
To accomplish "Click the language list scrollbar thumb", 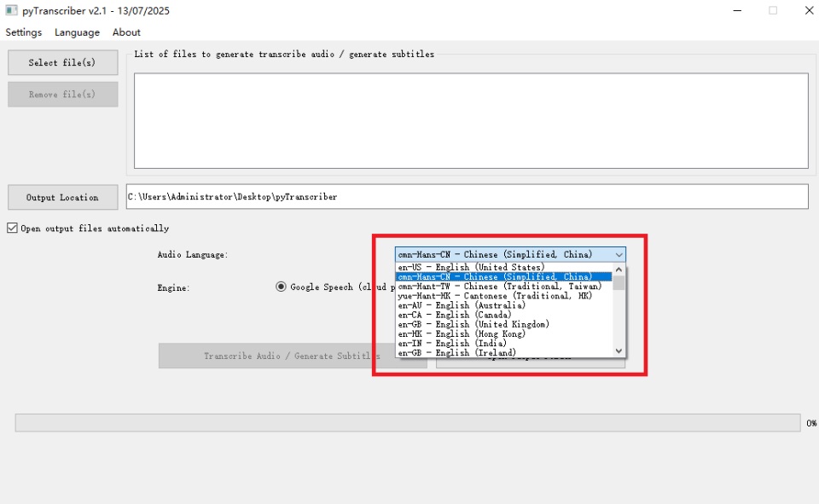I will 619,282.
